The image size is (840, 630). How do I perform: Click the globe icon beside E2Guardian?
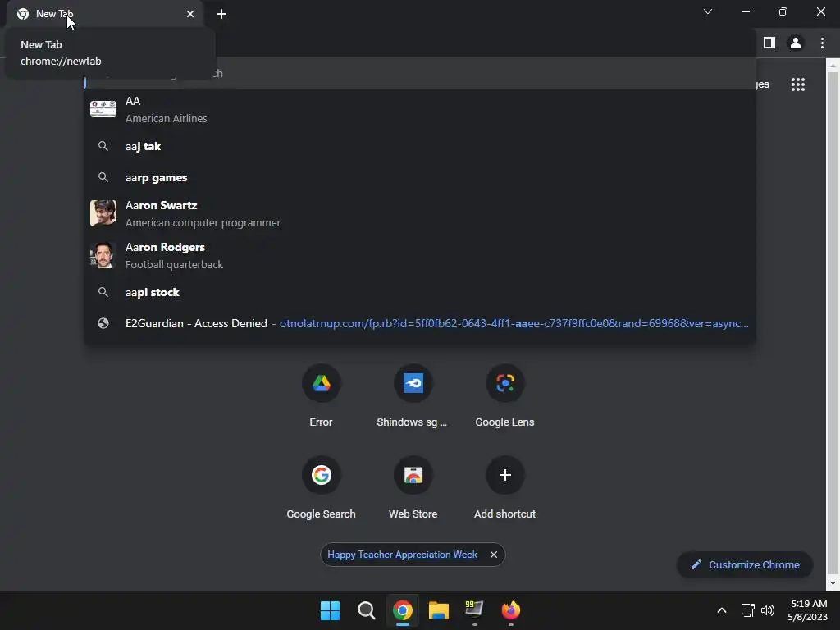[x=103, y=323]
